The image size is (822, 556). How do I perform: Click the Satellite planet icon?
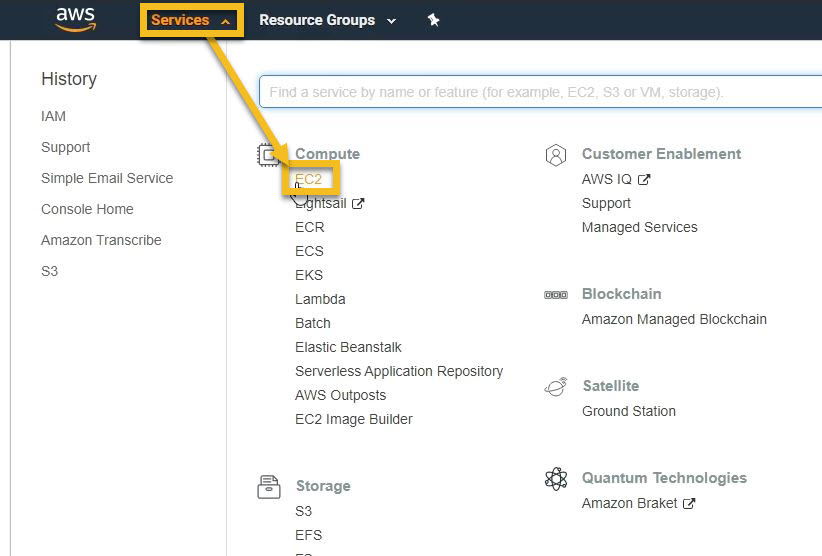pos(556,387)
